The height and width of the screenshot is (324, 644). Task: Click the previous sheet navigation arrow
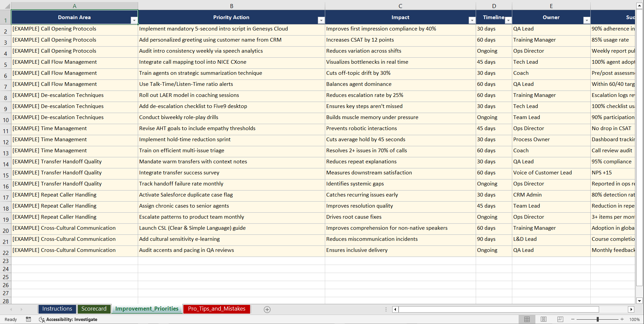point(12,309)
